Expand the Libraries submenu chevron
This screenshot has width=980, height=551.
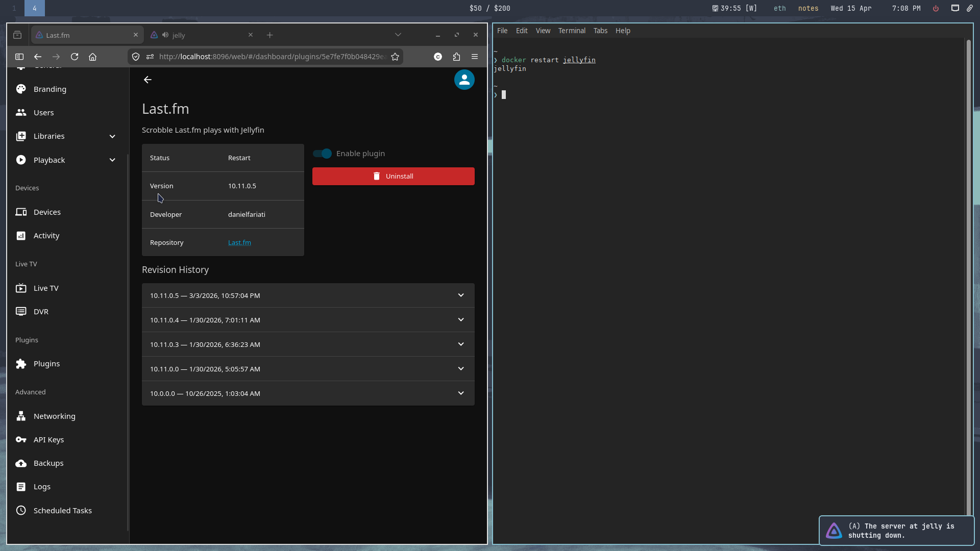[112, 136]
